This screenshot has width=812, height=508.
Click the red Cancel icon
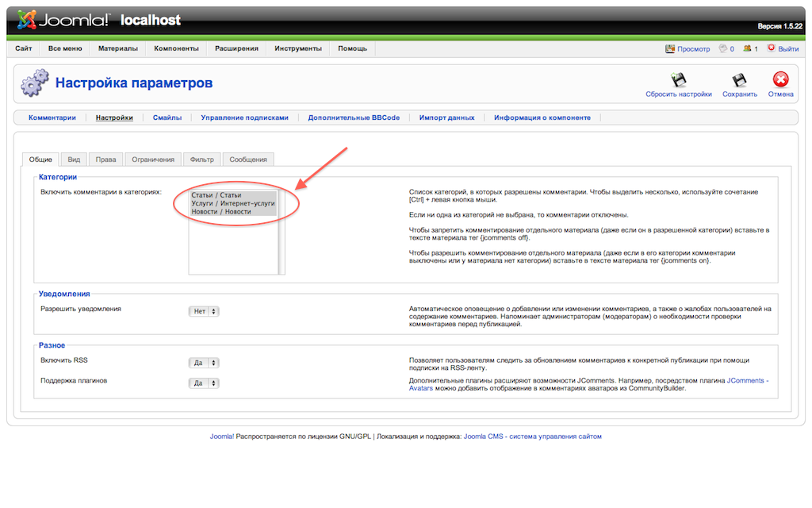pyautogui.click(x=780, y=80)
